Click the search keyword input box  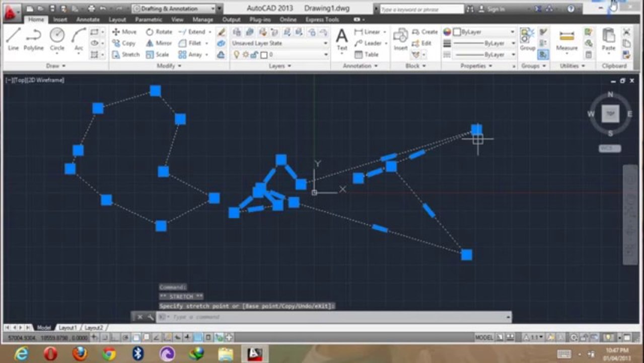[421, 9]
